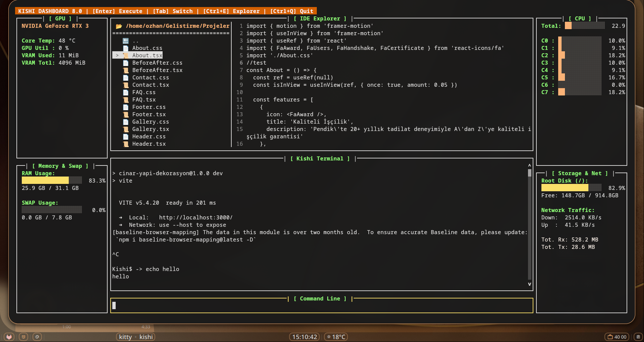Click the file icon next to Gallery.css

(x=126, y=122)
